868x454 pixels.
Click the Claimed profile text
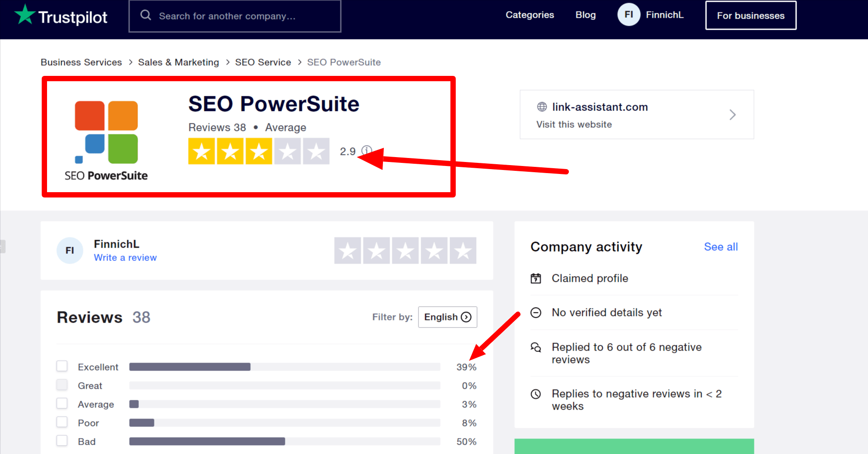click(590, 278)
